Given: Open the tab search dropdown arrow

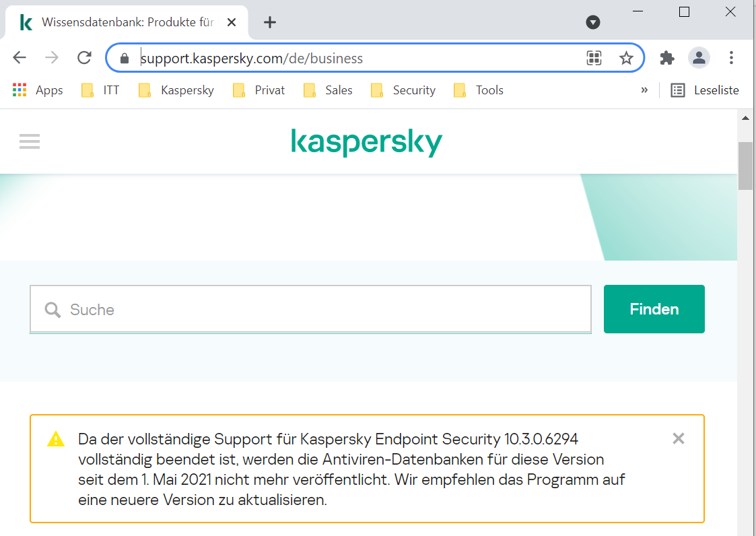Looking at the screenshot, I should click(x=593, y=22).
